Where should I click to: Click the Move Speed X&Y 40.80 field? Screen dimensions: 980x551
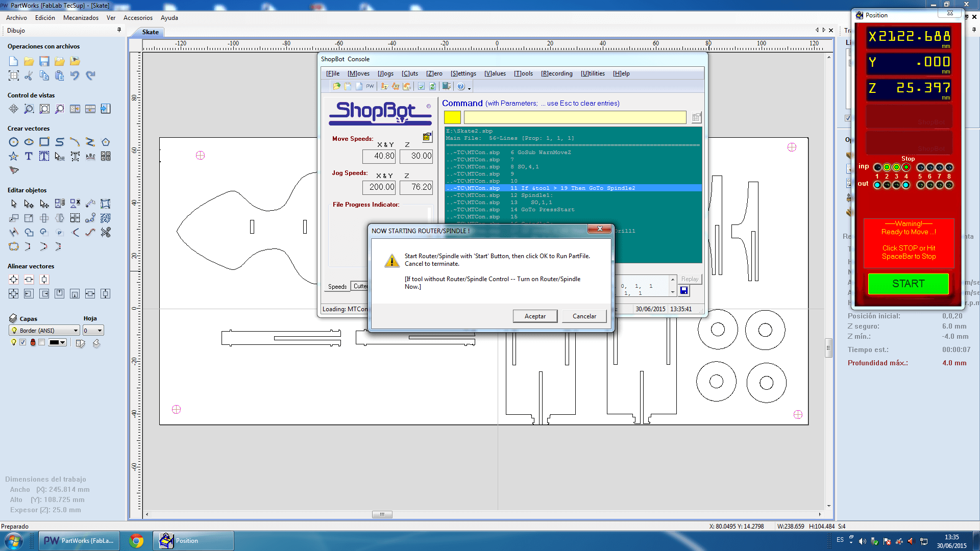(x=379, y=156)
